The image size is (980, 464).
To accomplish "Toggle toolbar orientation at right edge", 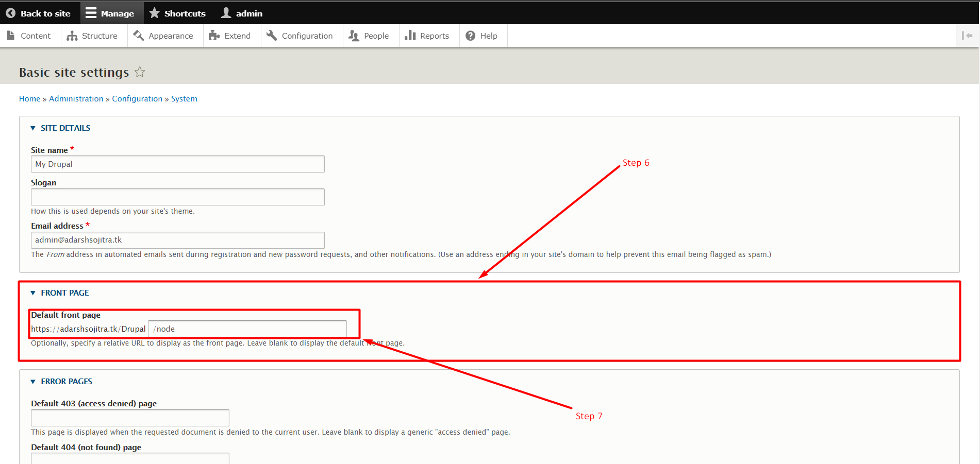I will coord(967,36).
